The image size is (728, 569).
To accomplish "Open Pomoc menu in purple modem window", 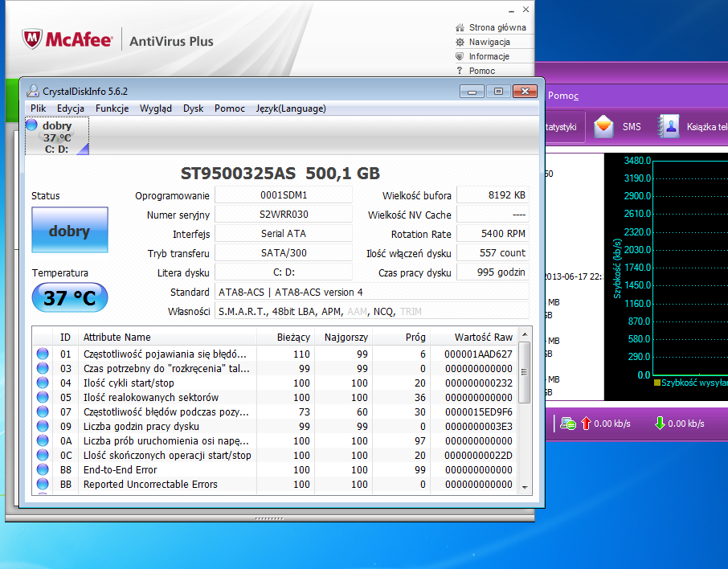I will tap(563, 96).
